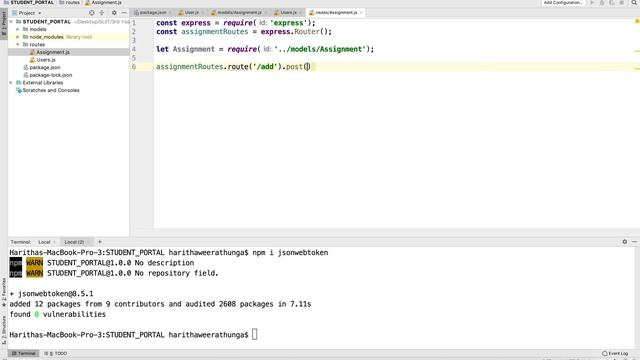Select Scratches and Consoles
The image size is (640, 360).
pyautogui.click(x=51, y=91)
